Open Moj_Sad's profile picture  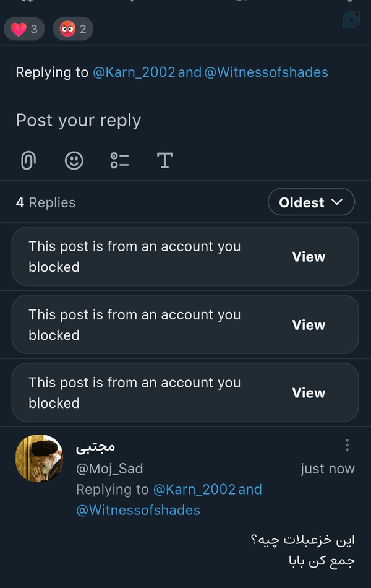pyautogui.click(x=40, y=458)
